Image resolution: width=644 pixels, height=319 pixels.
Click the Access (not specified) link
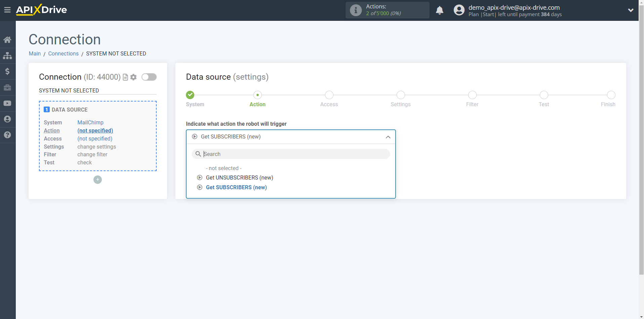tap(95, 138)
